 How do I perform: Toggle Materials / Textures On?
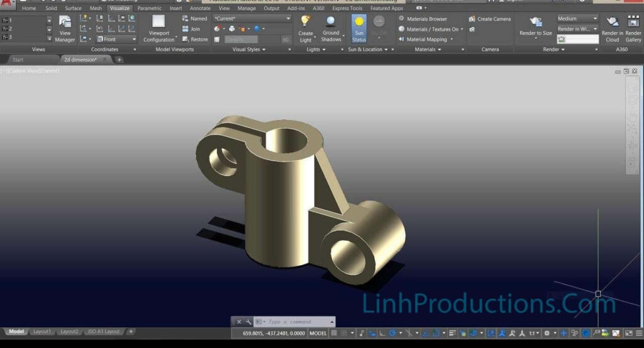[x=430, y=29]
